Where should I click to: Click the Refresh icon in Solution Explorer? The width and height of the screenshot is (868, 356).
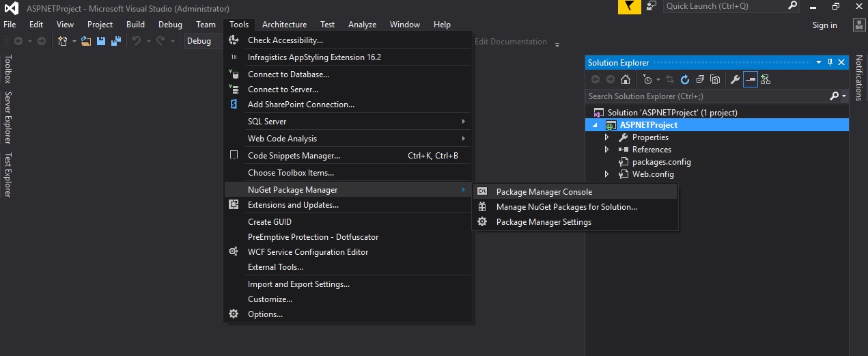point(685,79)
